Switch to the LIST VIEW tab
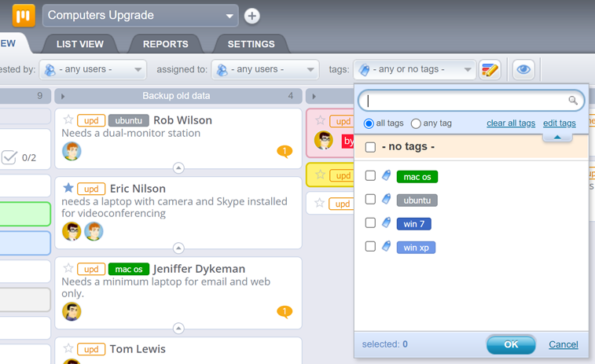Viewport: 595px width, 364px height. click(x=80, y=44)
